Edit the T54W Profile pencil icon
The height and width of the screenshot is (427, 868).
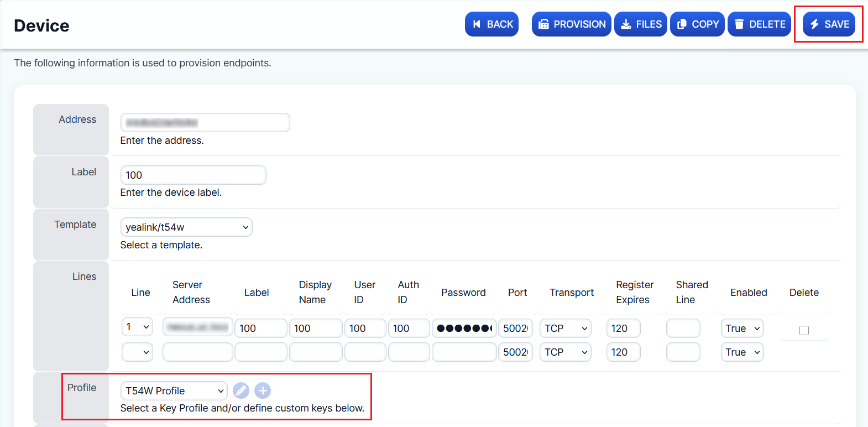tap(241, 390)
